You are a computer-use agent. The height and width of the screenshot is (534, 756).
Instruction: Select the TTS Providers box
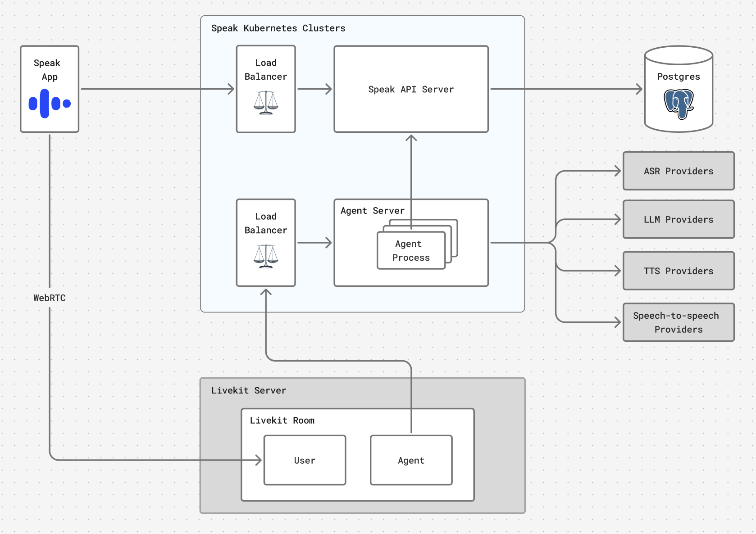click(679, 271)
